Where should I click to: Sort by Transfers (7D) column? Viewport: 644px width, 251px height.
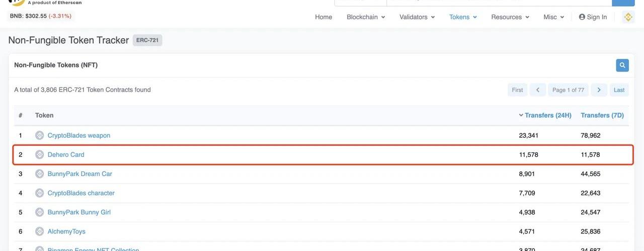(602, 115)
